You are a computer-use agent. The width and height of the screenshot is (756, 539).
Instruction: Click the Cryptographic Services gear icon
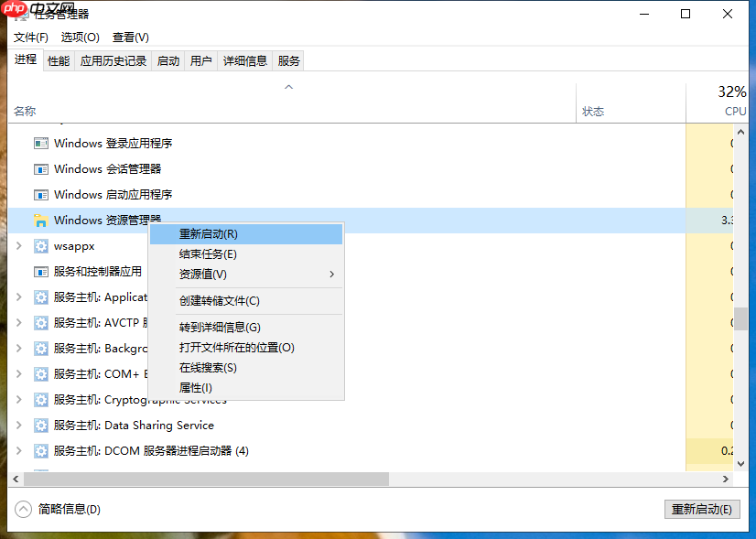pyautogui.click(x=40, y=399)
